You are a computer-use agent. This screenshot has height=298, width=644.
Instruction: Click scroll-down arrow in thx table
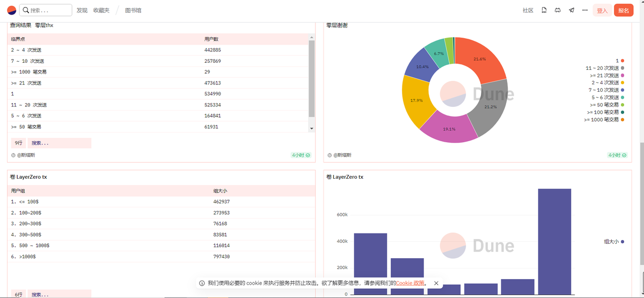[312, 129]
